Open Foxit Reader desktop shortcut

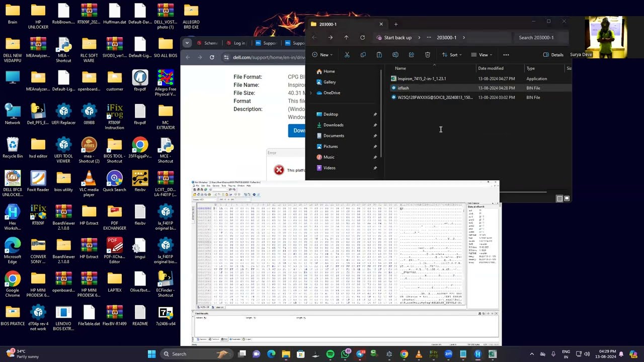click(38, 182)
